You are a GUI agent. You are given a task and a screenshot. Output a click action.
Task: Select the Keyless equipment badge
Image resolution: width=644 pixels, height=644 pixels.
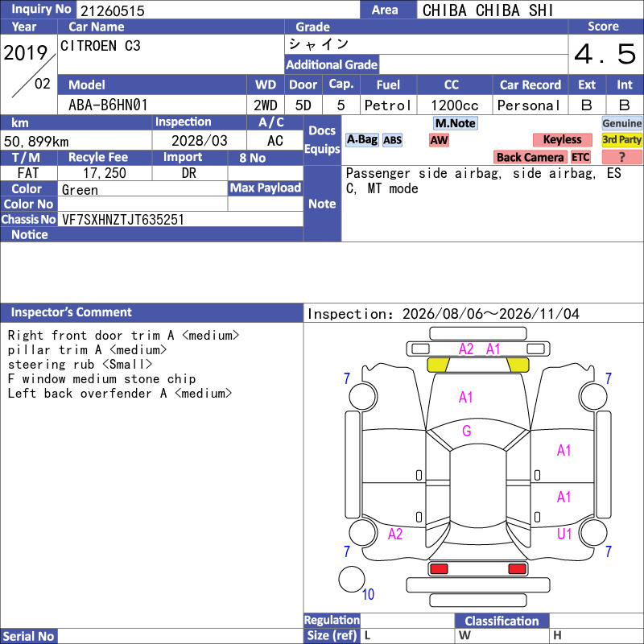click(562, 139)
